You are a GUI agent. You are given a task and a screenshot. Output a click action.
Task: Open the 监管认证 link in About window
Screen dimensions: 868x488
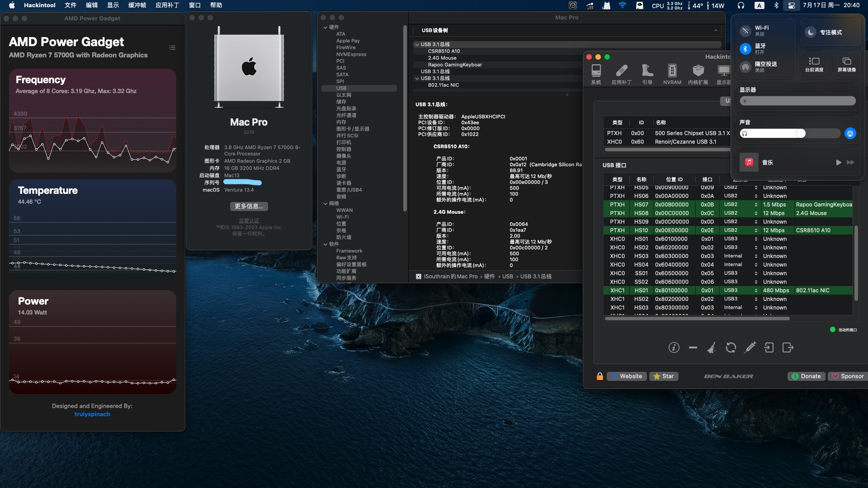pyautogui.click(x=249, y=221)
